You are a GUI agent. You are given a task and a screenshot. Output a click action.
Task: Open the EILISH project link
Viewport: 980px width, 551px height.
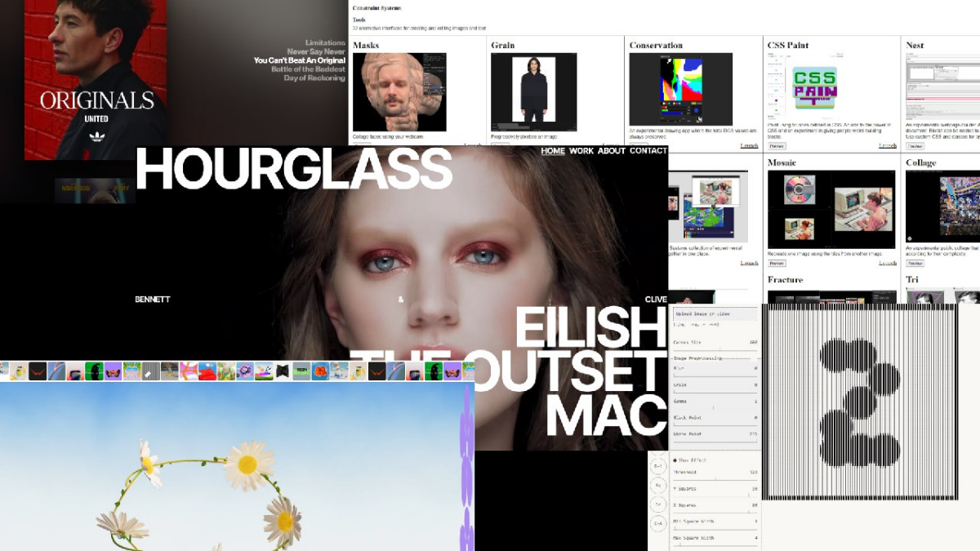tap(591, 329)
